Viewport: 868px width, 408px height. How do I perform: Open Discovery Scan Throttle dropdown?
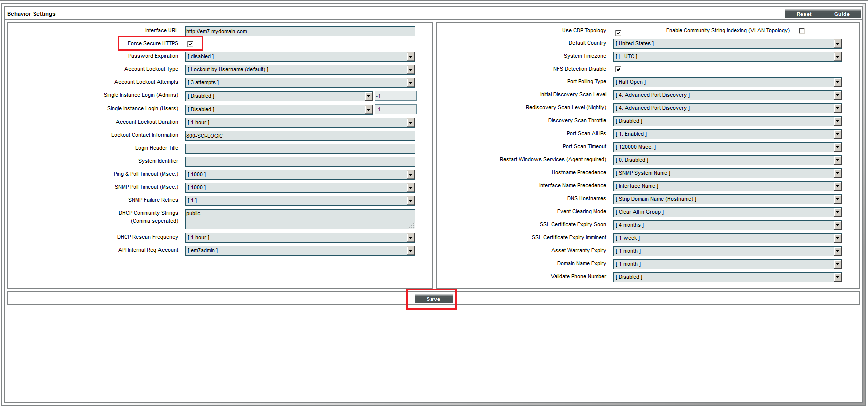(x=728, y=121)
